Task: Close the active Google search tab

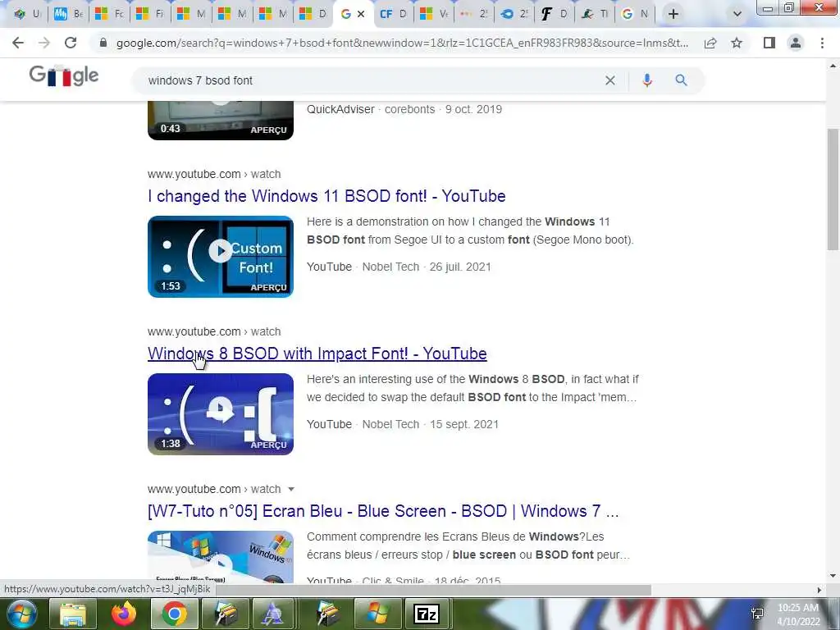Action: [x=361, y=14]
